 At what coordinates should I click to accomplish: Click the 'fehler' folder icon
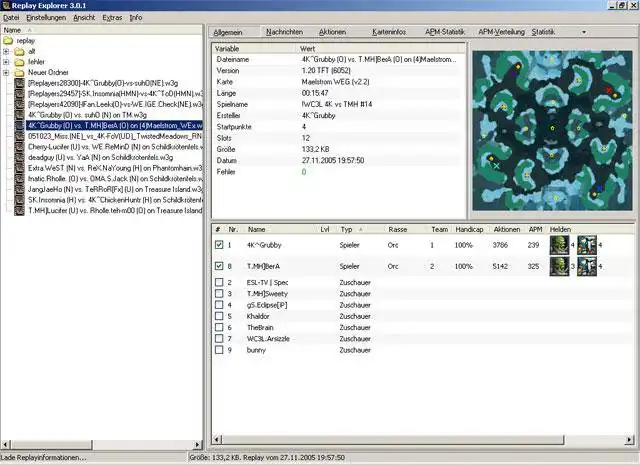(19, 62)
